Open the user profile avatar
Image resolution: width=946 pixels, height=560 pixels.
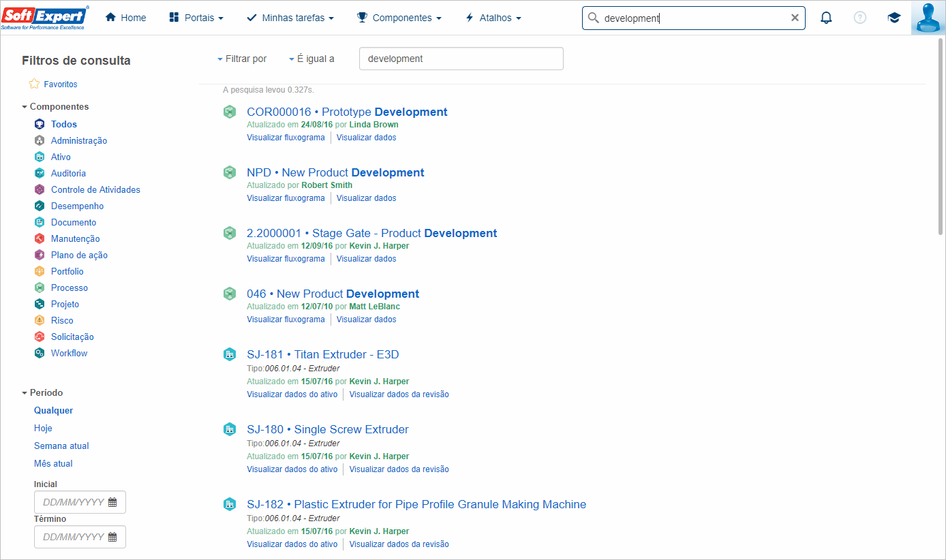pos(928,18)
